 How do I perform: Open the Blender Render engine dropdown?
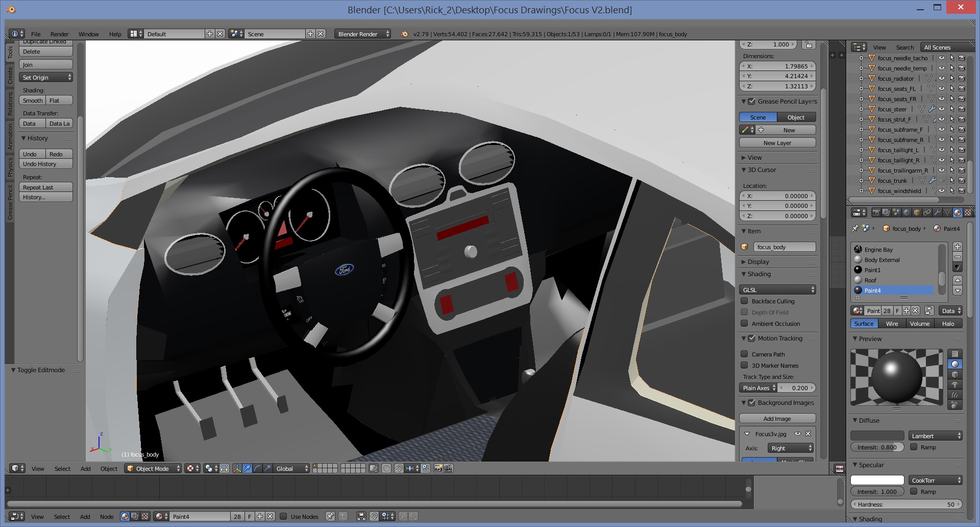(362, 34)
